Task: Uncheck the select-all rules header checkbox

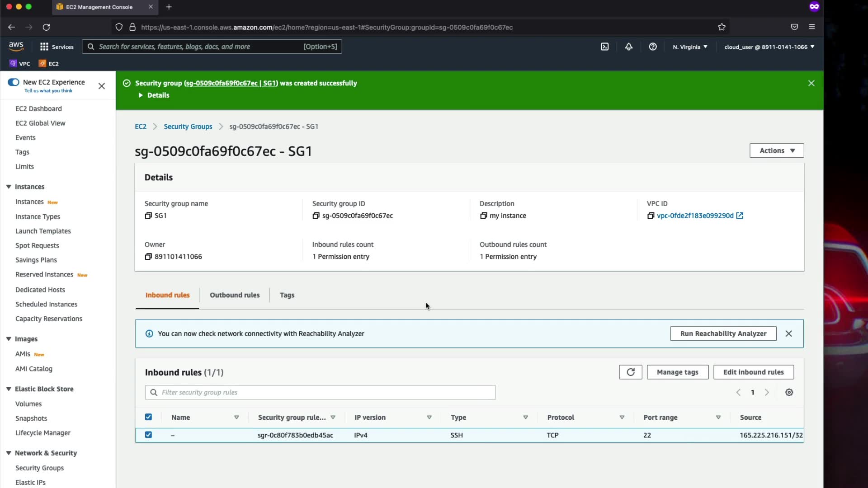Action: point(148,417)
